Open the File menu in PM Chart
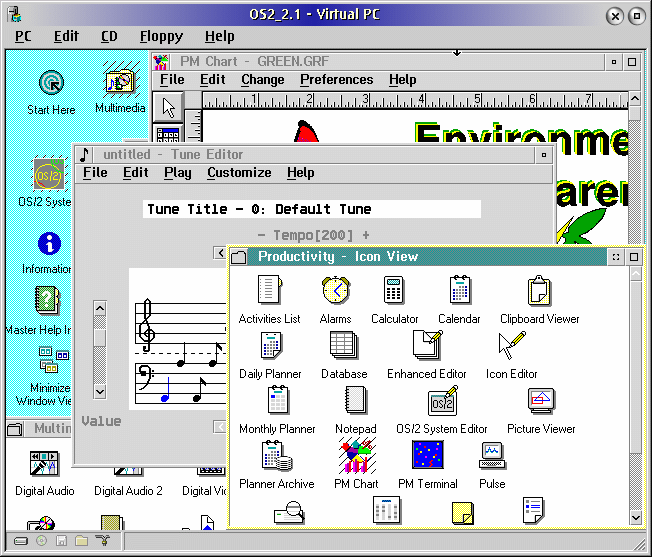 click(x=172, y=79)
